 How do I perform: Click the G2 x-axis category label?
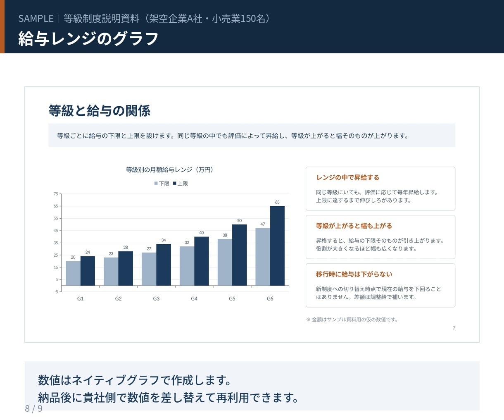[x=119, y=298]
